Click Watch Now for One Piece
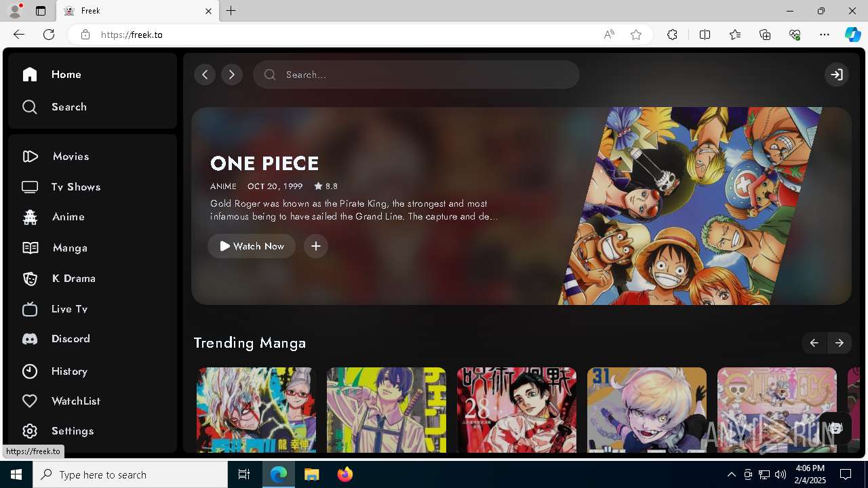Viewport: 868px width, 488px height. (x=252, y=246)
